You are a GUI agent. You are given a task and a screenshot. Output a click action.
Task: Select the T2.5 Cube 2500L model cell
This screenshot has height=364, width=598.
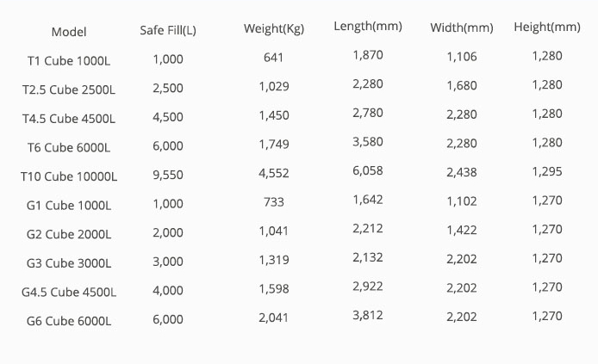coord(69,89)
